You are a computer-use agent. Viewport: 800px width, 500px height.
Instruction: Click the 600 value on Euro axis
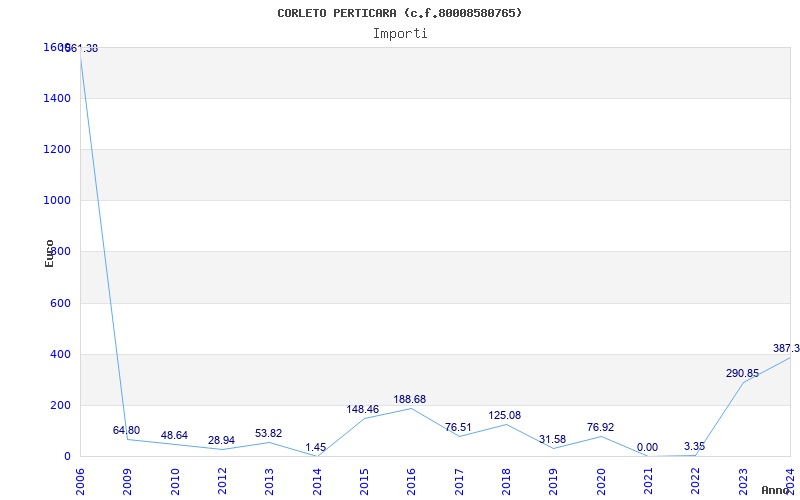pyautogui.click(x=60, y=303)
